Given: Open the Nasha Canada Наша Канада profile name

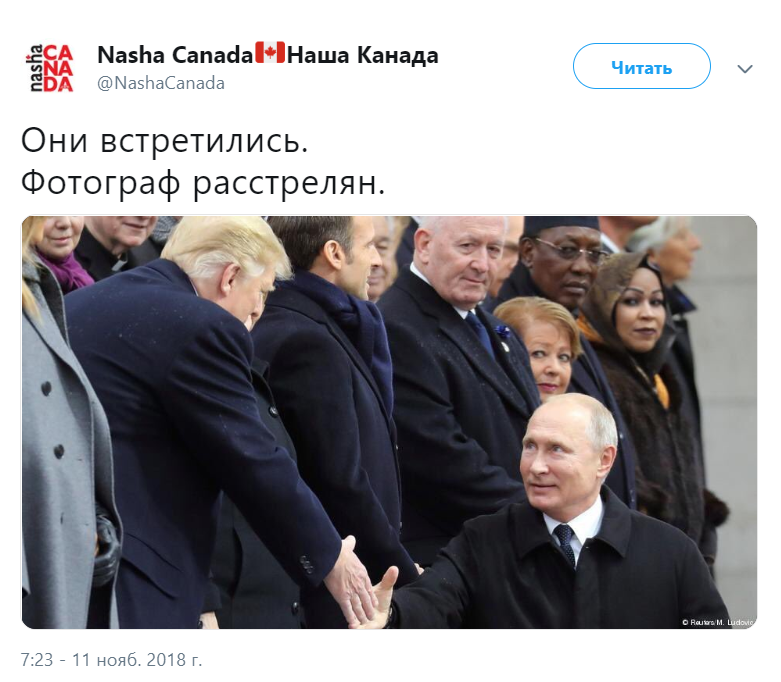Looking at the screenshot, I should pos(268,54).
